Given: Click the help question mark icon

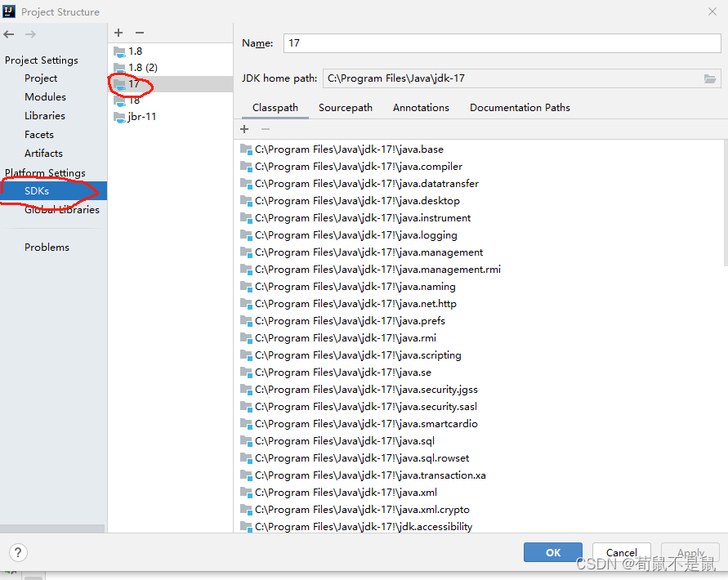Looking at the screenshot, I should pyautogui.click(x=17, y=552).
